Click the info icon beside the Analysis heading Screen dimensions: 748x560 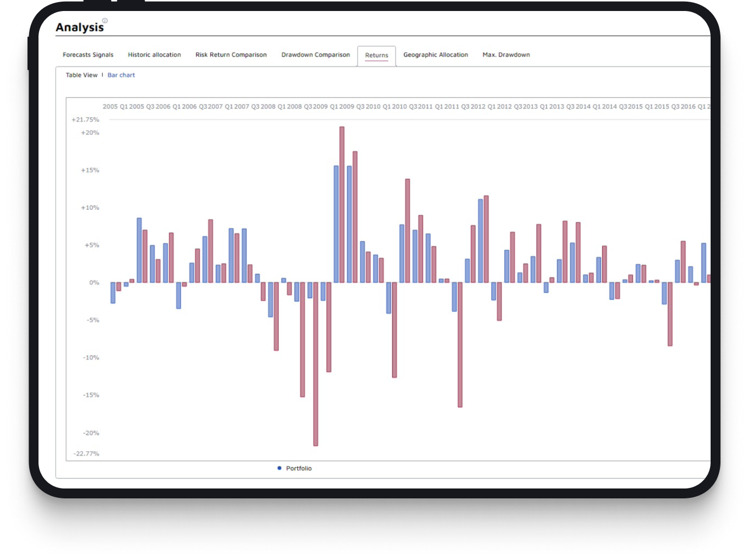click(x=105, y=20)
